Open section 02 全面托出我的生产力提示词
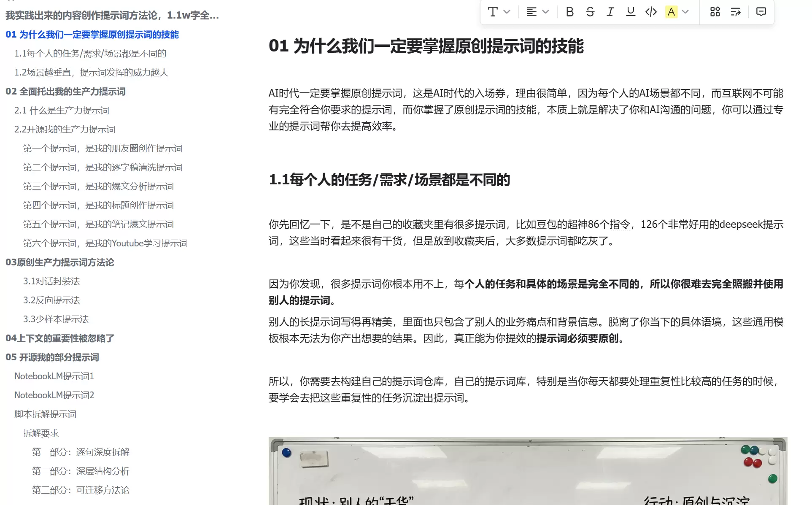 tap(66, 92)
